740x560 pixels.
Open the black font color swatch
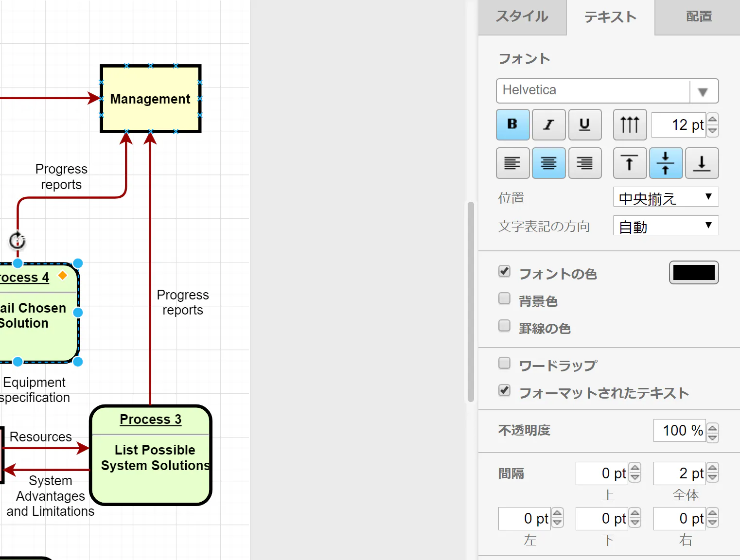[694, 272]
